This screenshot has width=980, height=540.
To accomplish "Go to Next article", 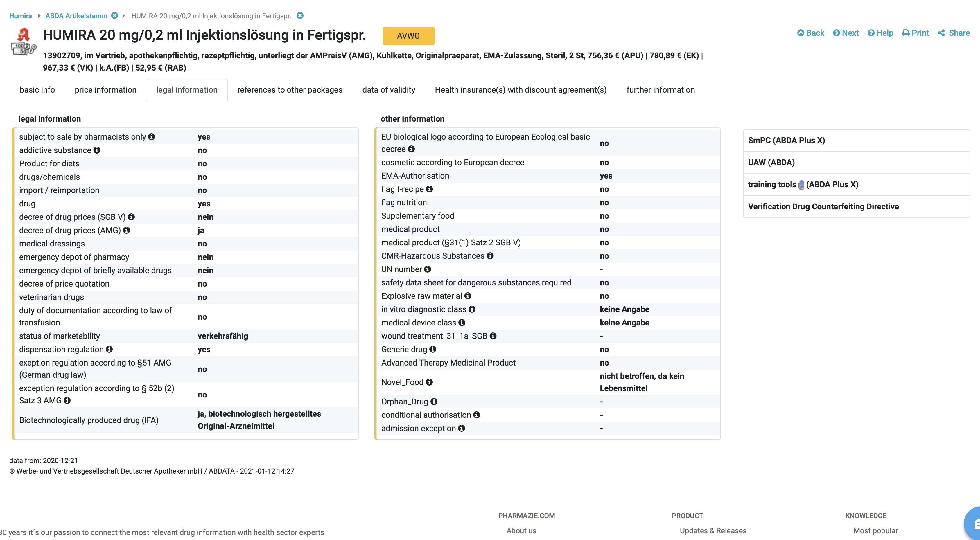I will click(846, 33).
